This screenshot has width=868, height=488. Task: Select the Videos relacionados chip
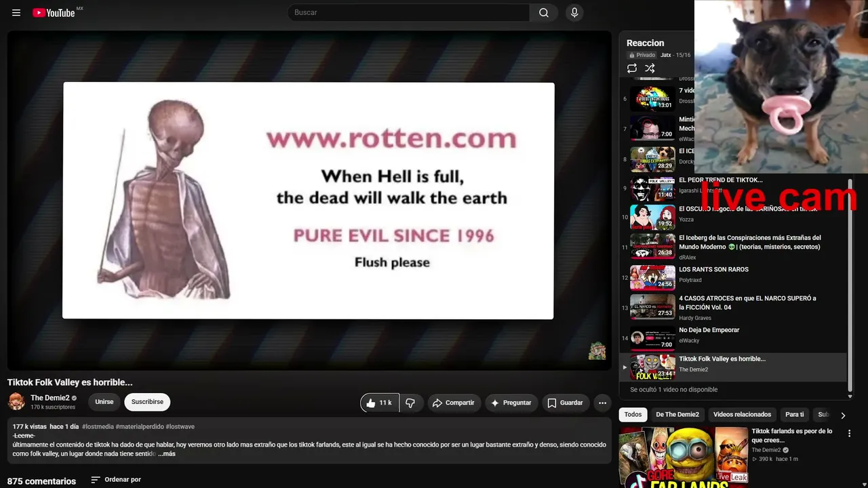pyautogui.click(x=742, y=415)
